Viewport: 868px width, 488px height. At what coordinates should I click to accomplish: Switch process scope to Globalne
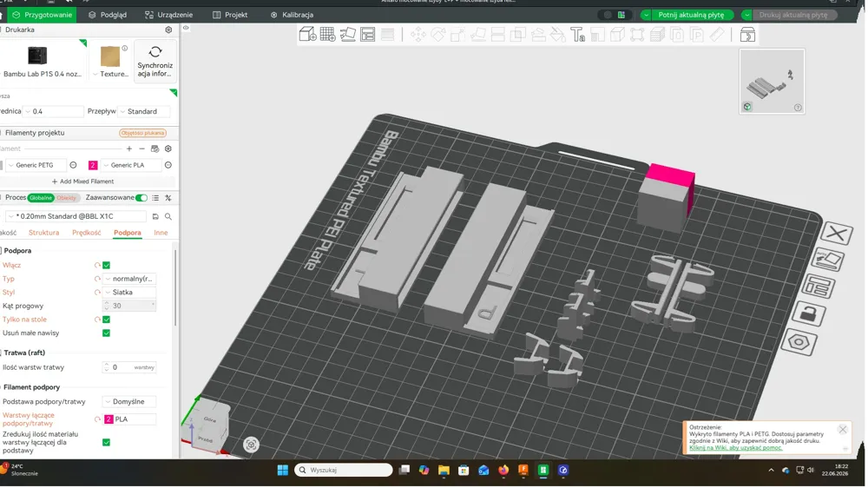click(x=41, y=198)
